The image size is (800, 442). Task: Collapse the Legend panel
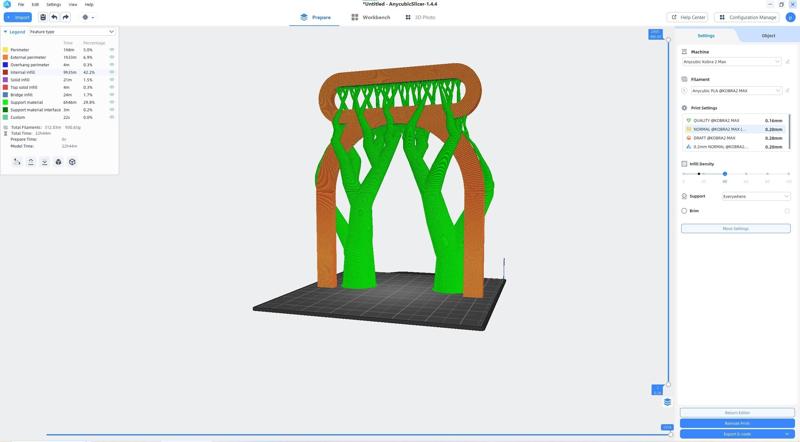(x=6, y=32)
